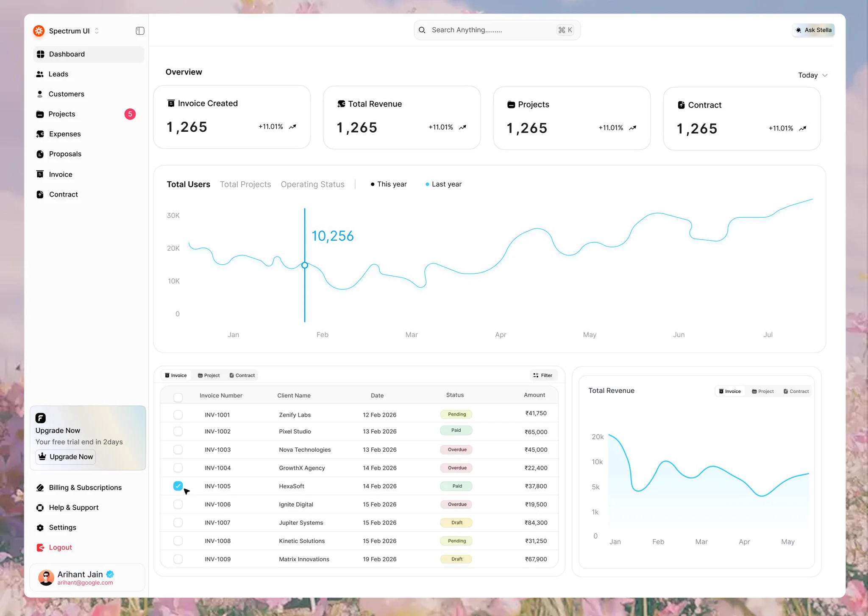
Task: Click the search magnifier icon
Action: click(x=422, y=30)
